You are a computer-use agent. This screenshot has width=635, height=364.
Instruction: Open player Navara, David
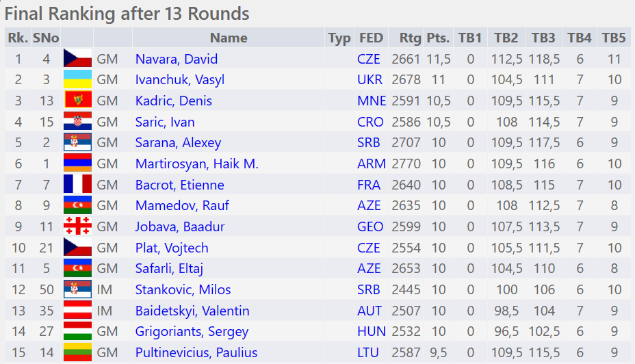pos(177,59)
